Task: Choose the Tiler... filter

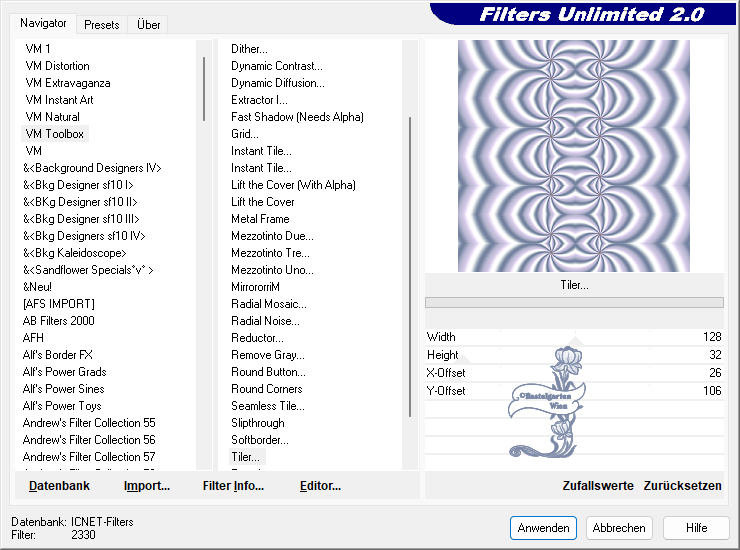Action: pos(246,457)
